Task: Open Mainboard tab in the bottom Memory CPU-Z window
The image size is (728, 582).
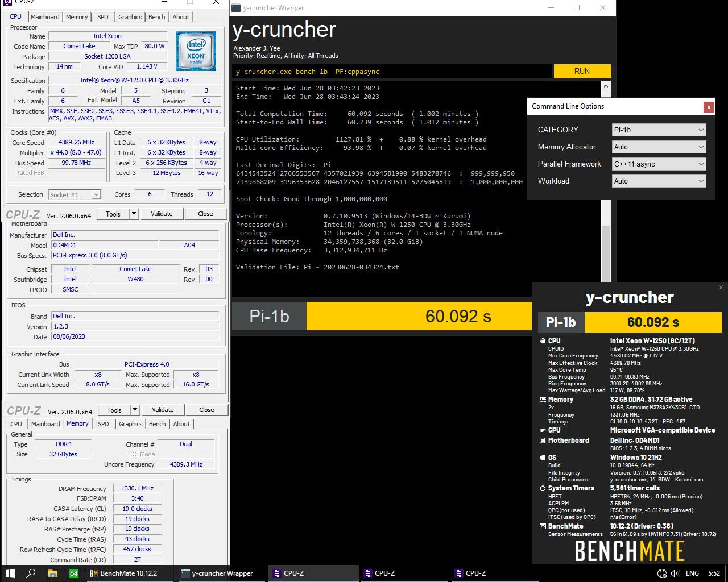Action: 45,424
